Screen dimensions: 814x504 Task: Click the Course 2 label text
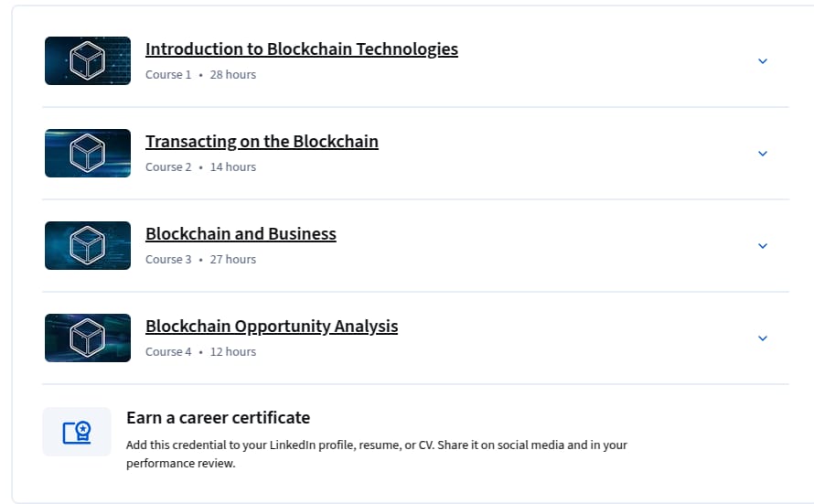point(168,167)
